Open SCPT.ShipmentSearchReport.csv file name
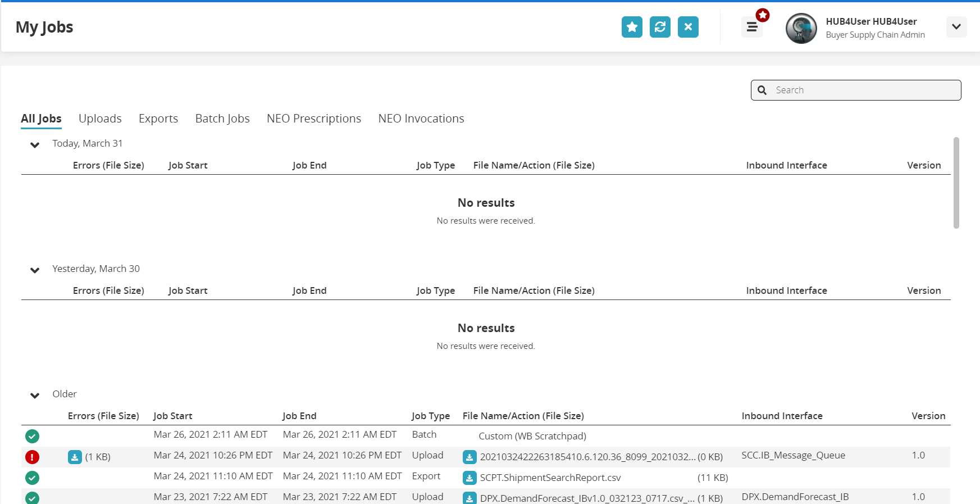 [x=550, y=478]
